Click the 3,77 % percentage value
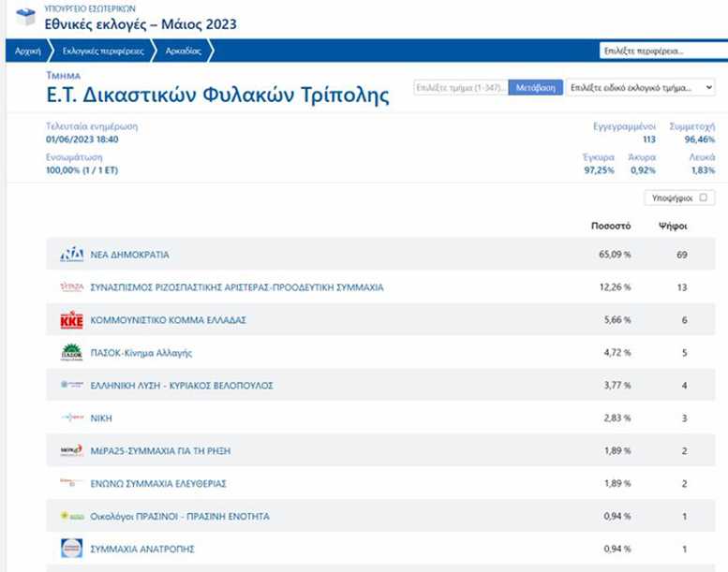 [617, 385]
